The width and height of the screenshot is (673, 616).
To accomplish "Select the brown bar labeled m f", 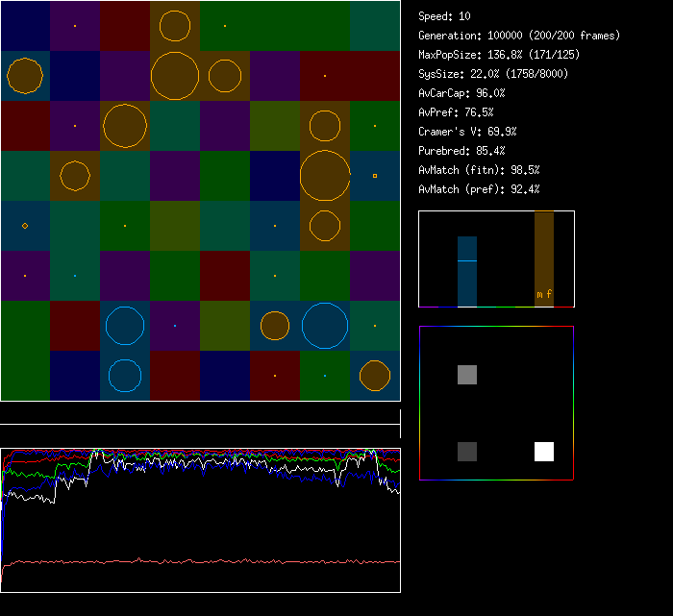I will (x=544, y=259).
